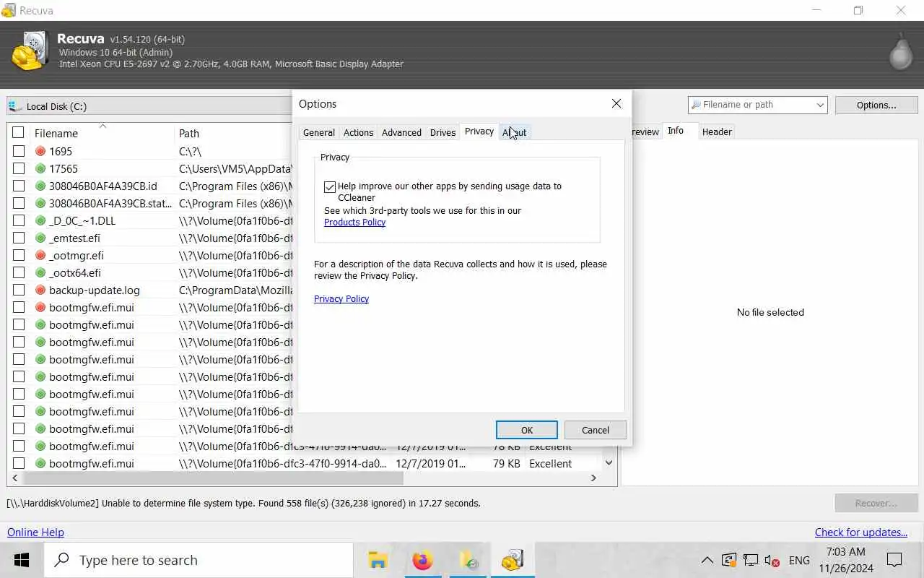This screenshot has width=924, height=578.
Task: Click the Recuva hard hat logo icon
Action: pyautogui.click(x=29, y=51)
